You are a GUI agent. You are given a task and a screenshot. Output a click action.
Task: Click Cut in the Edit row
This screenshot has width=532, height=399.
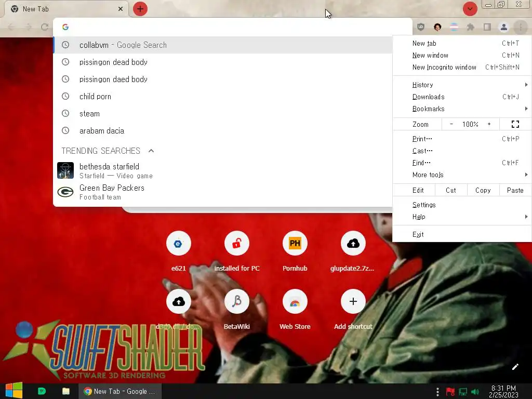tap(451, 190)
